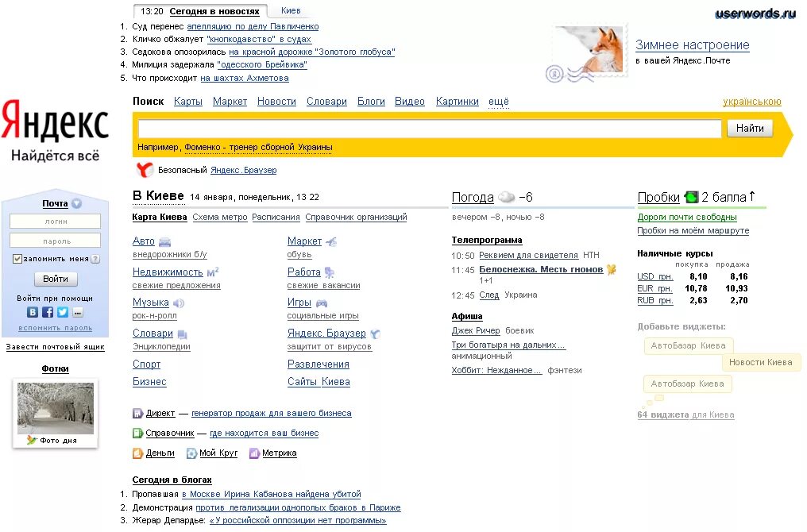Click the icon next to Работа
Screen dimensions: 807x532
pos(330,272)
